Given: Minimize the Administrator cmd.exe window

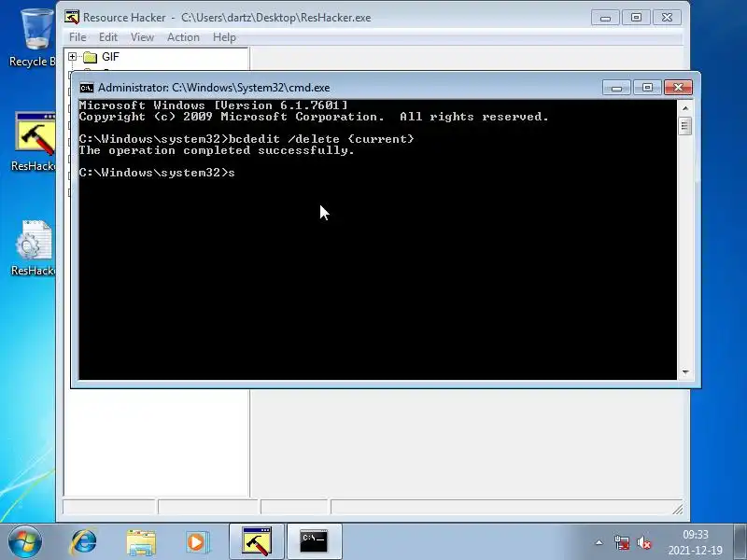Looking at the screenshot, I should tap(616, 88).
